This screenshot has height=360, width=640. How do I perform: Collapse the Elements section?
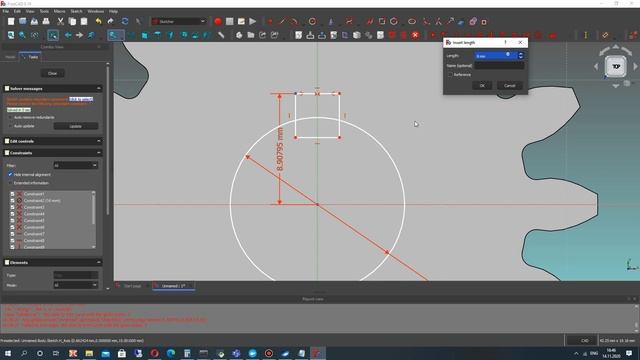98,262
